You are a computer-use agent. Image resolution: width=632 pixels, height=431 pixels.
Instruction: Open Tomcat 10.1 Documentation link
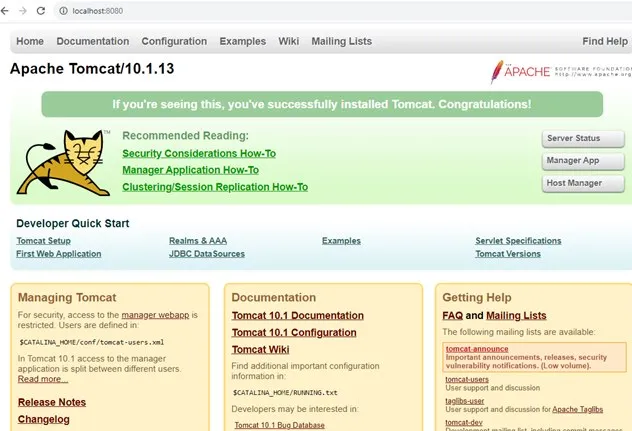pyautogui.click(x=297, y=316)
